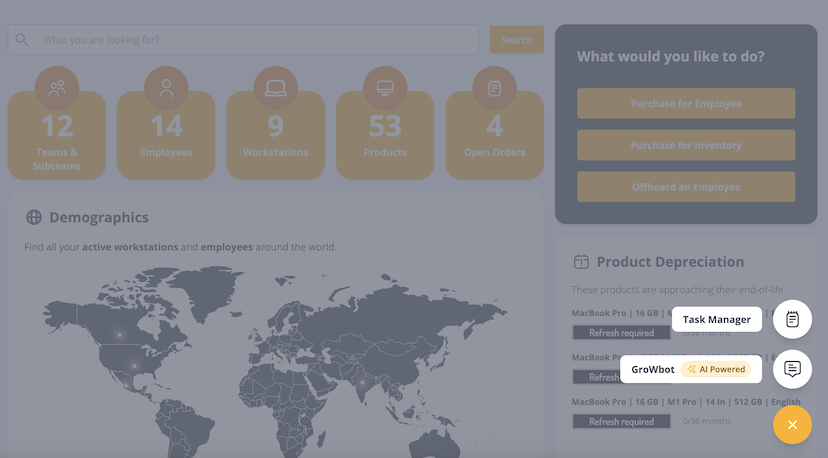Viewport: 828px width, 458px height.
Task: Open the GroWbot chat icon button
Action: (792, 369)
